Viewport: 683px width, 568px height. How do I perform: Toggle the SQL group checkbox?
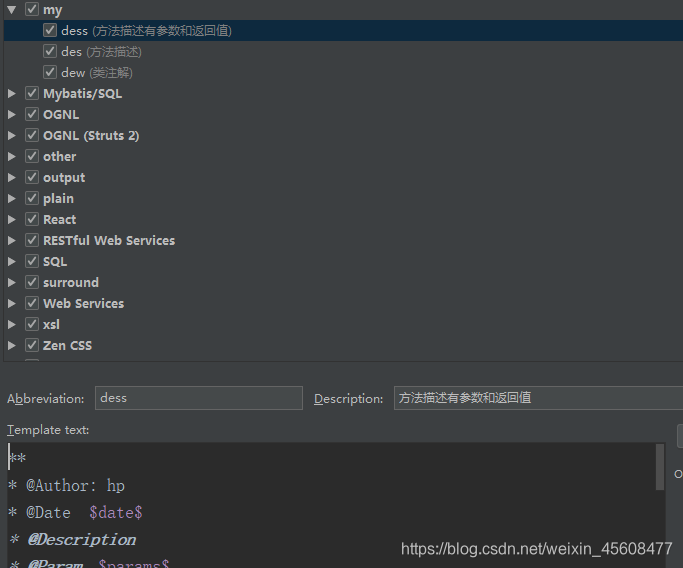click(x=32, y=261)
